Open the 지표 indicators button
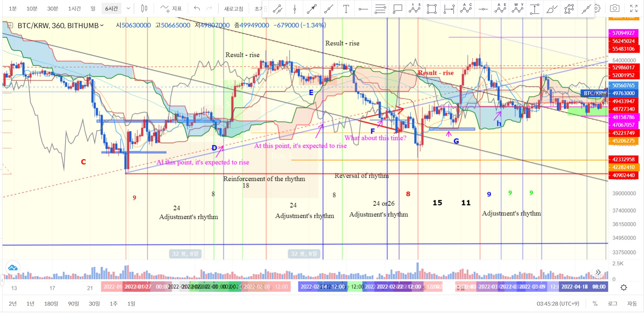The height and width of the screenshot is (313, 644). coord(171,8)
